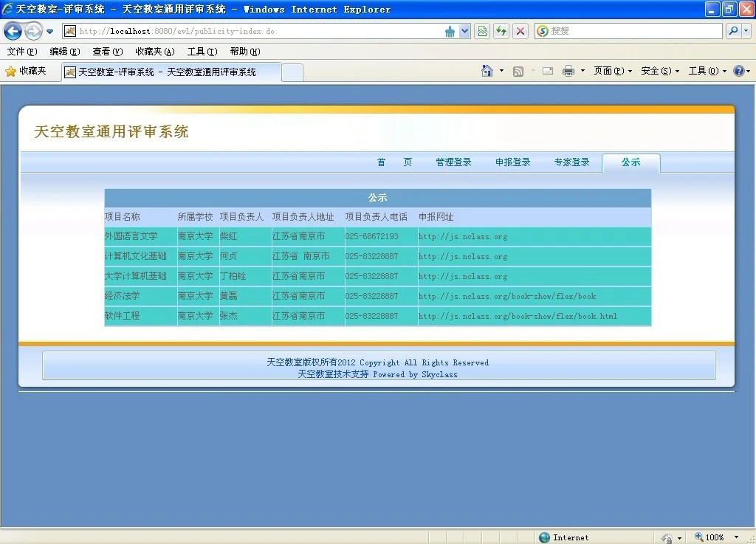Screen dimensions: 756x544
Task: Click the browser Back arrow button
Action: point(13,32)
